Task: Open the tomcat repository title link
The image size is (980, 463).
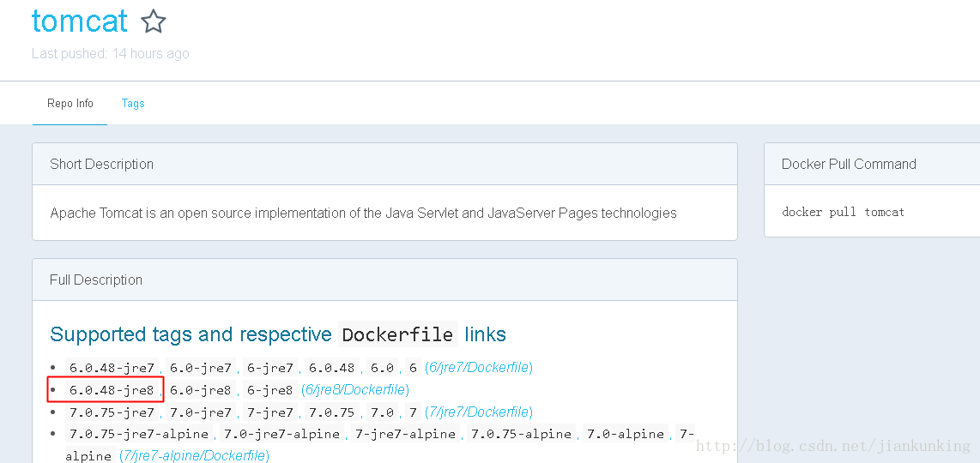Action: pyautogui.click(x=79, y=20)
